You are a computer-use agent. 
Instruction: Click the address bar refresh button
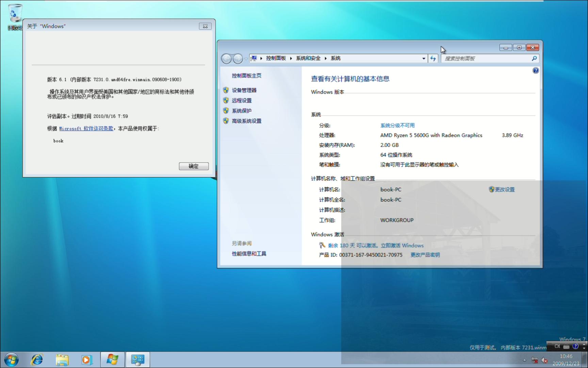tap(433, 59)
